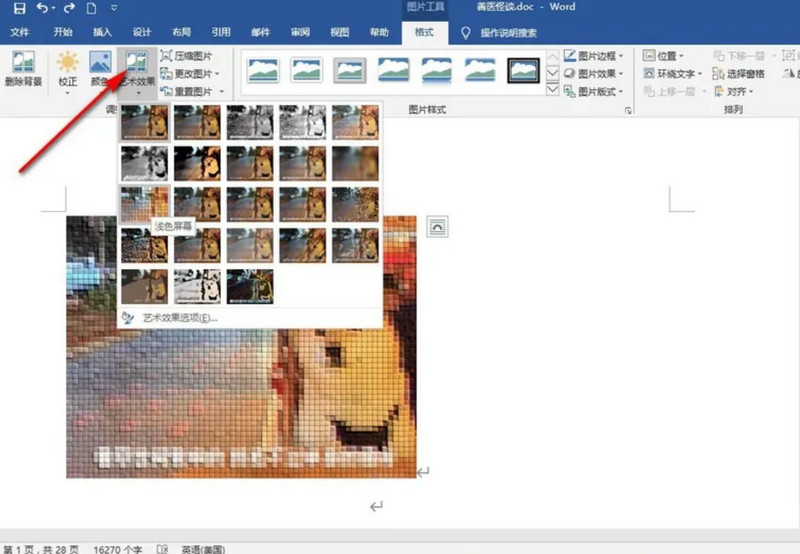
Task: Apply the glowing edges dark neon effect thumbnail
Action: click(x=250, y=287)
